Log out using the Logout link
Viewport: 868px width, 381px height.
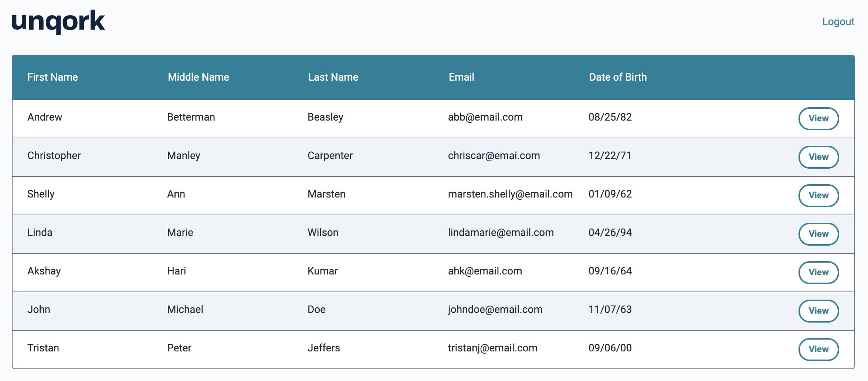pos(838,22)
